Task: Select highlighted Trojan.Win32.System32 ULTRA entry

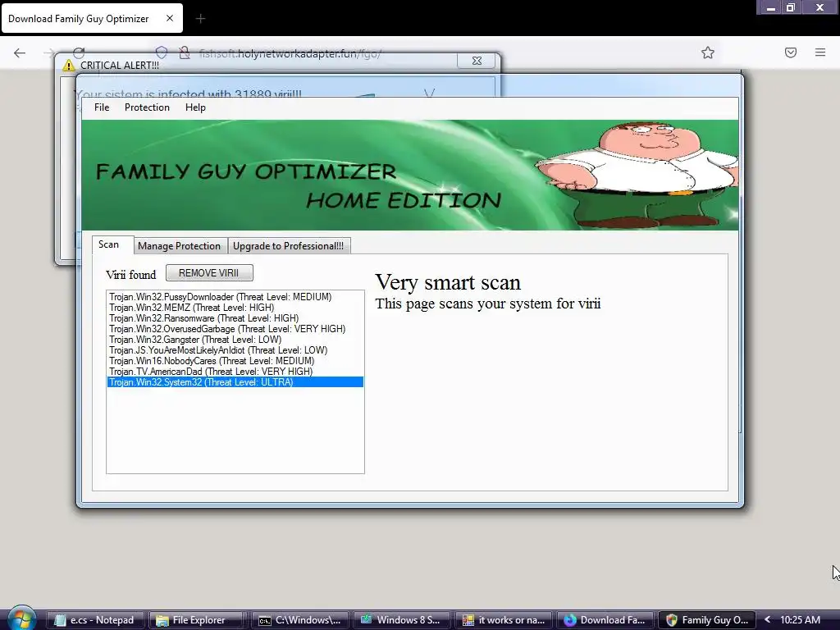Action: pos(235,382)
